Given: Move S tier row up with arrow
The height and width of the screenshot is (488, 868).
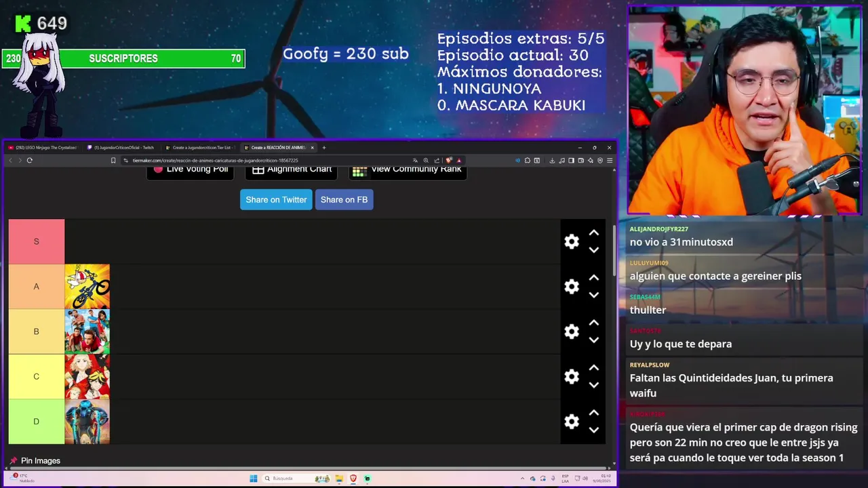Looking at the screenshot, I should pos(594,233).
